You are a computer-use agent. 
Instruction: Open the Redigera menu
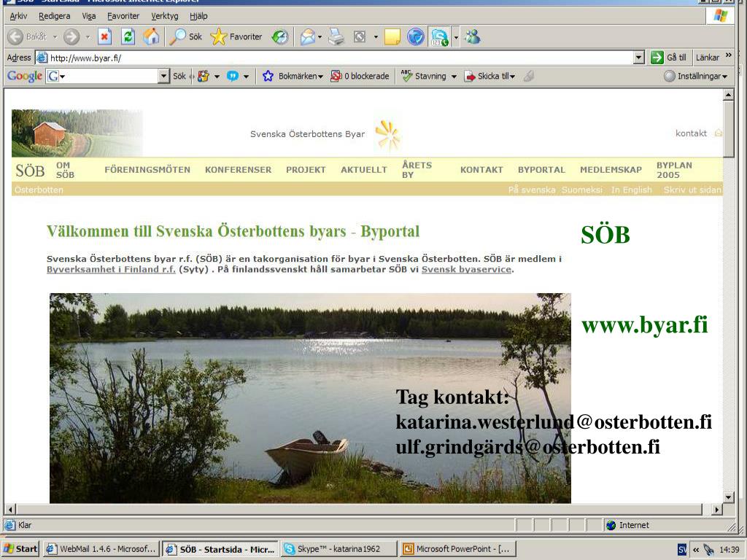[54, 16]
